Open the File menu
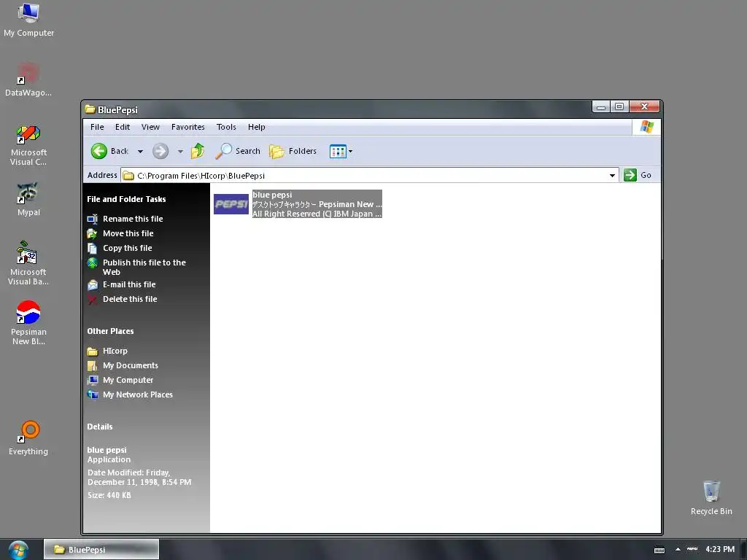 coord(97,127)
